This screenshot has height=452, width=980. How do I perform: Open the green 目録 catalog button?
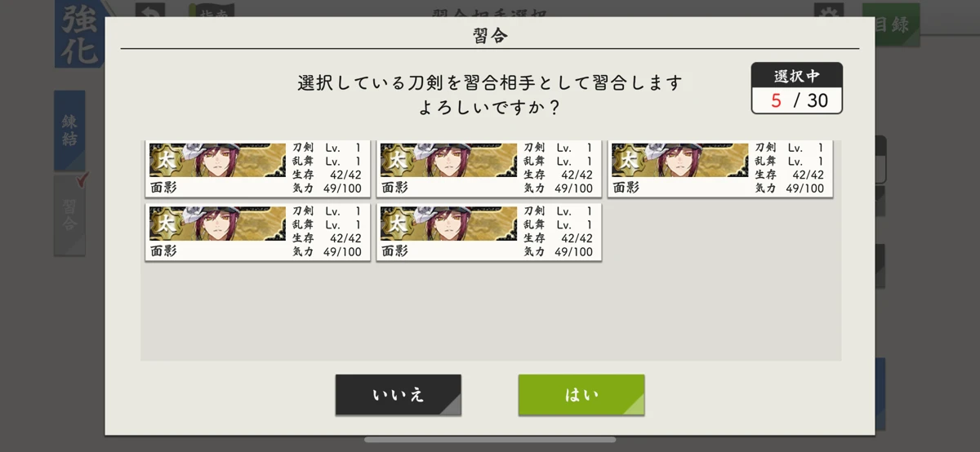[890, 23]
